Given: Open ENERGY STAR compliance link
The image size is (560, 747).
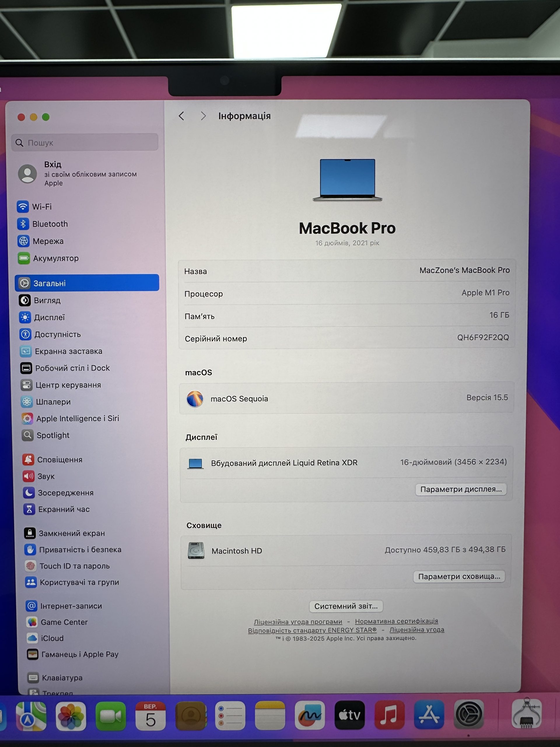Looking at the screenshot, I should [312, 630].
